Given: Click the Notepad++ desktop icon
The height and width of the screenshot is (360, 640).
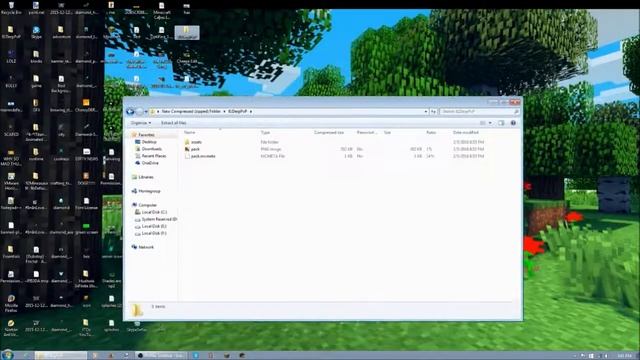Looking at the screenshot, I should [11, 203].
